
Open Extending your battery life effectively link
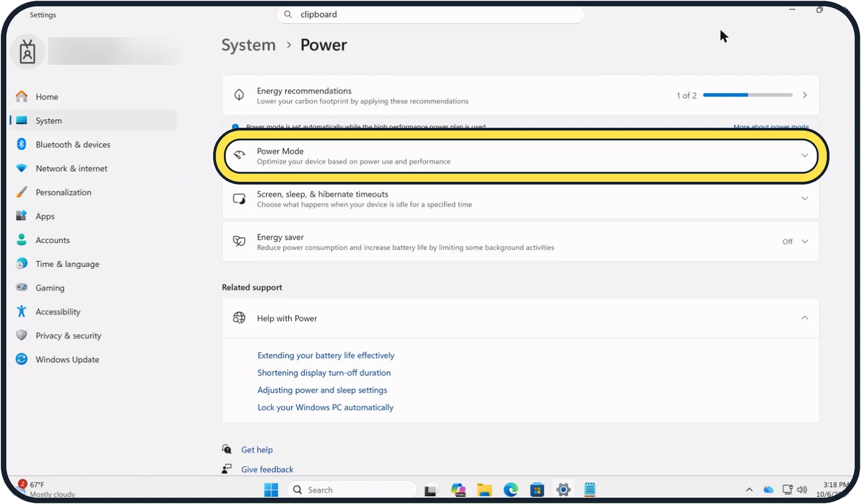[326, 355]
